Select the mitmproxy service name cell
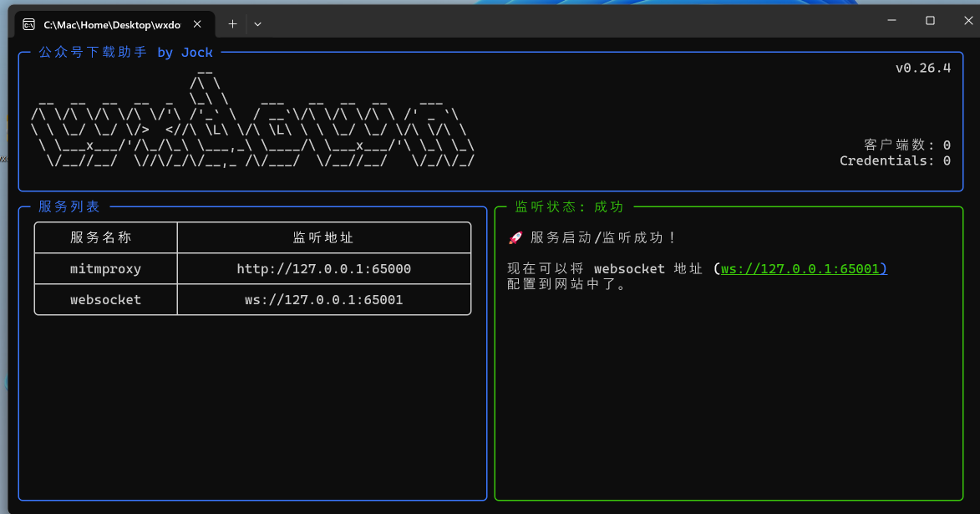Screen dimensions: 980x514 pos(105,269)
